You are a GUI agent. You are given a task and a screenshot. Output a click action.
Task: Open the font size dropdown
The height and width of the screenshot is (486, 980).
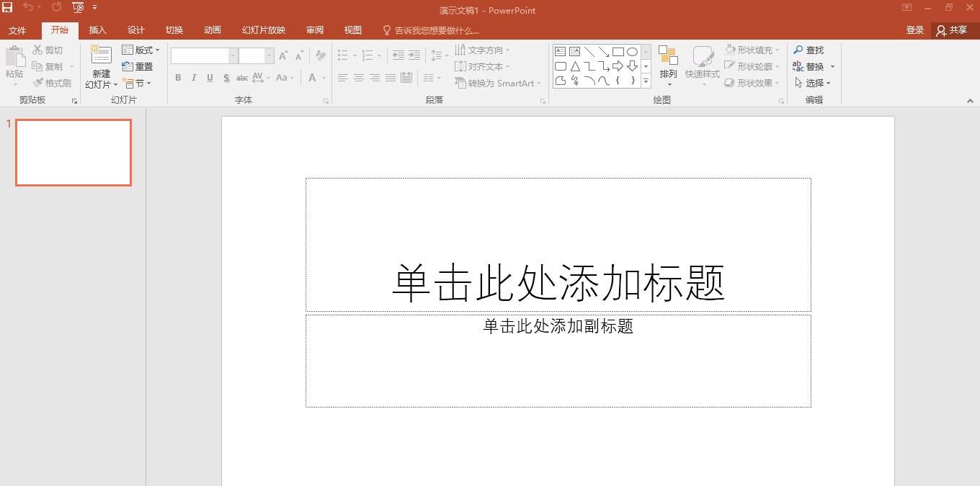pos(269,55)
